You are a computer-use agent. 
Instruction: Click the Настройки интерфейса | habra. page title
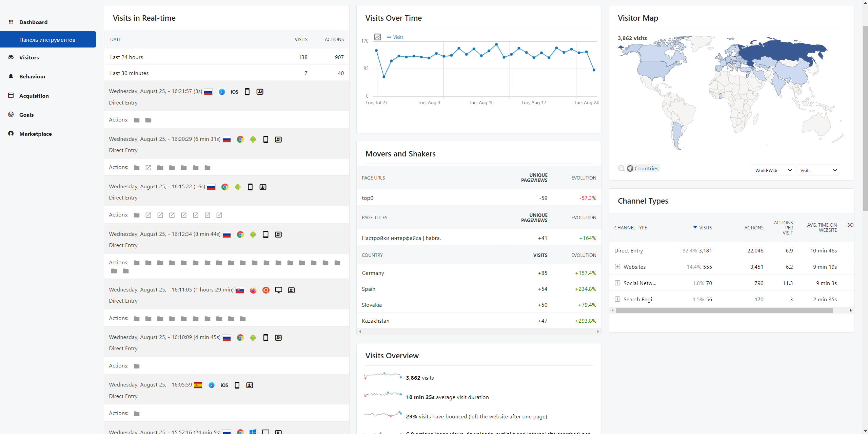(401, 238)
